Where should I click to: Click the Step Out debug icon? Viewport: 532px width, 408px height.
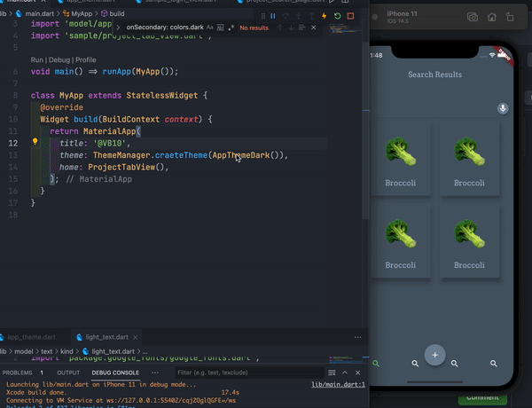tap(311, 16)
